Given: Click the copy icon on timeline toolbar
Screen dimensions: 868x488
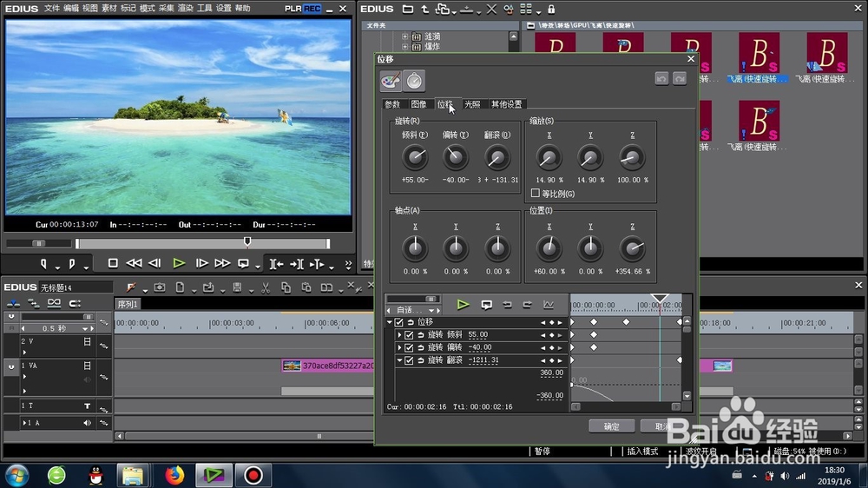Looking at the screenshot, I should (286, 287).
